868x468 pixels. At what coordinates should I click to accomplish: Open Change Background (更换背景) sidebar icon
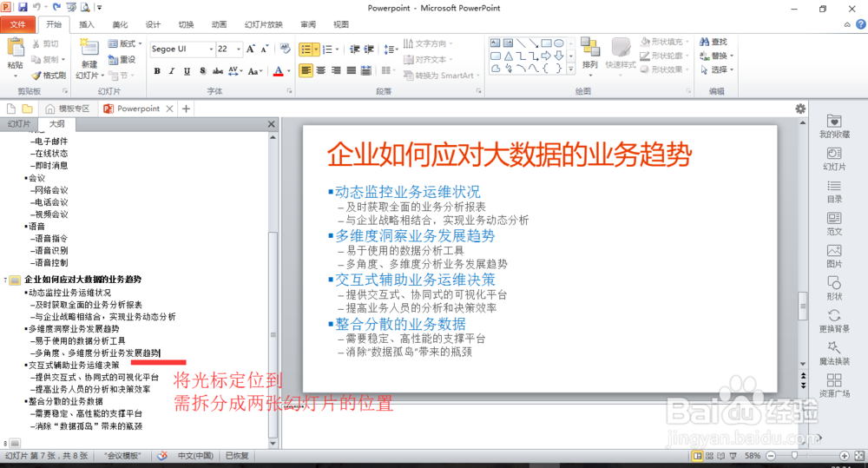click(x=834, y=320)
